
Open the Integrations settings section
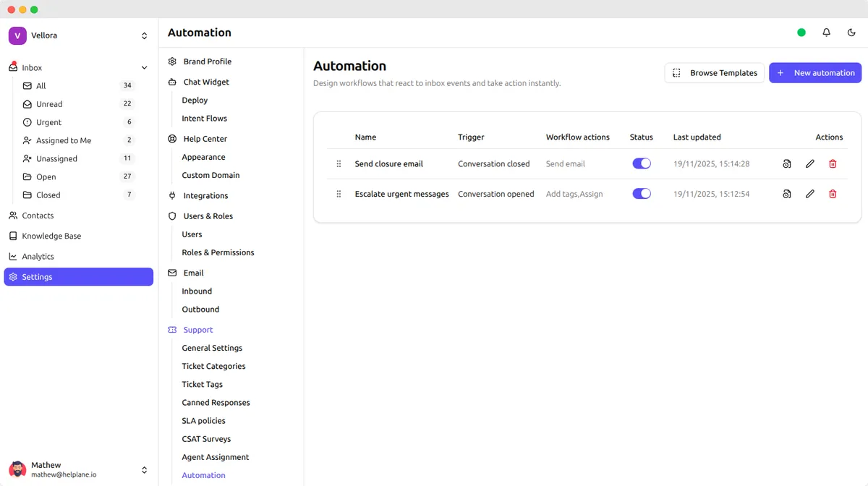point(204,195)
